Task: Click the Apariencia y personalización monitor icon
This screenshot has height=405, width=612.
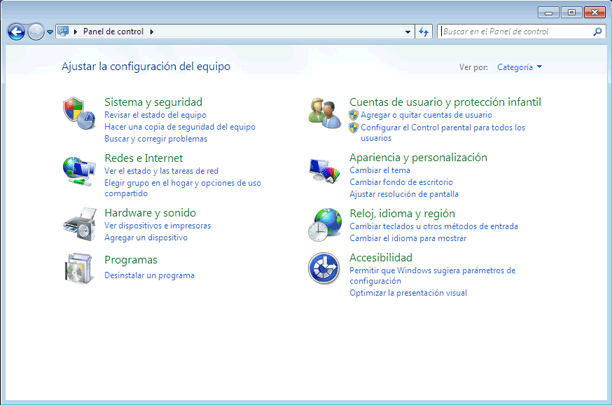Action: (x=324, y=169)
